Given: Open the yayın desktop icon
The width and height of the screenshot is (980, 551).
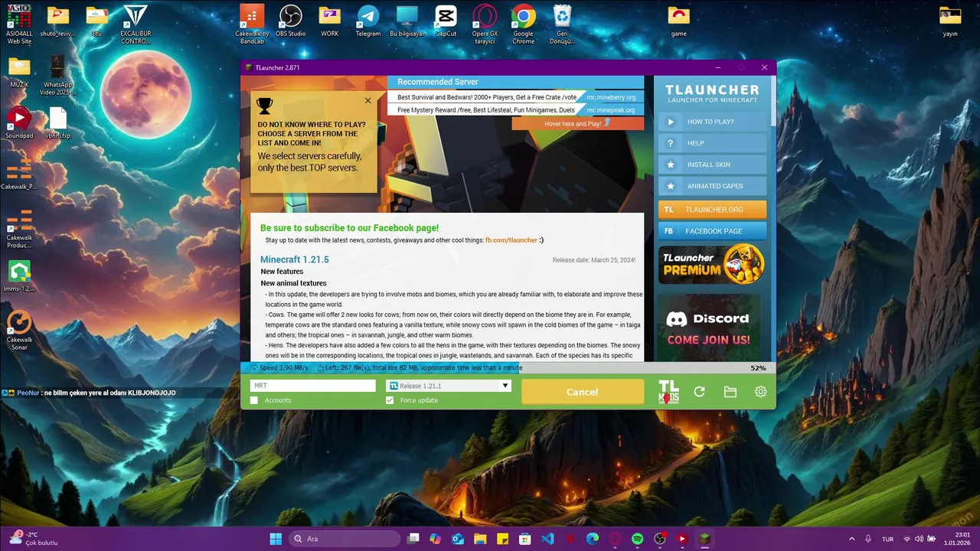Looking at the screenshot, I should pos(950,21).
